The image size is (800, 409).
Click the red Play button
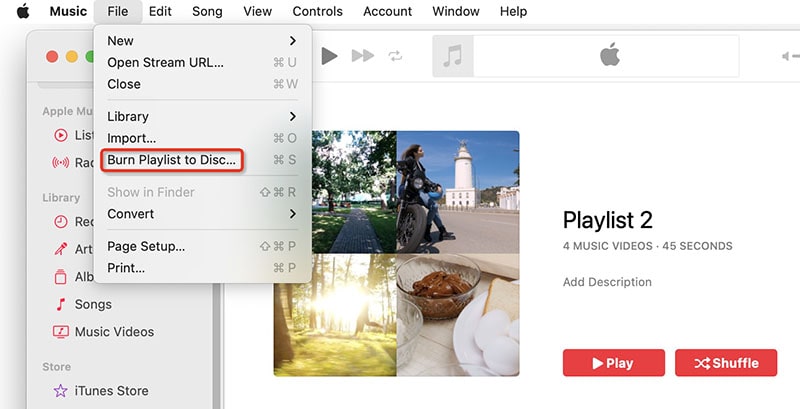coord(614,363)
